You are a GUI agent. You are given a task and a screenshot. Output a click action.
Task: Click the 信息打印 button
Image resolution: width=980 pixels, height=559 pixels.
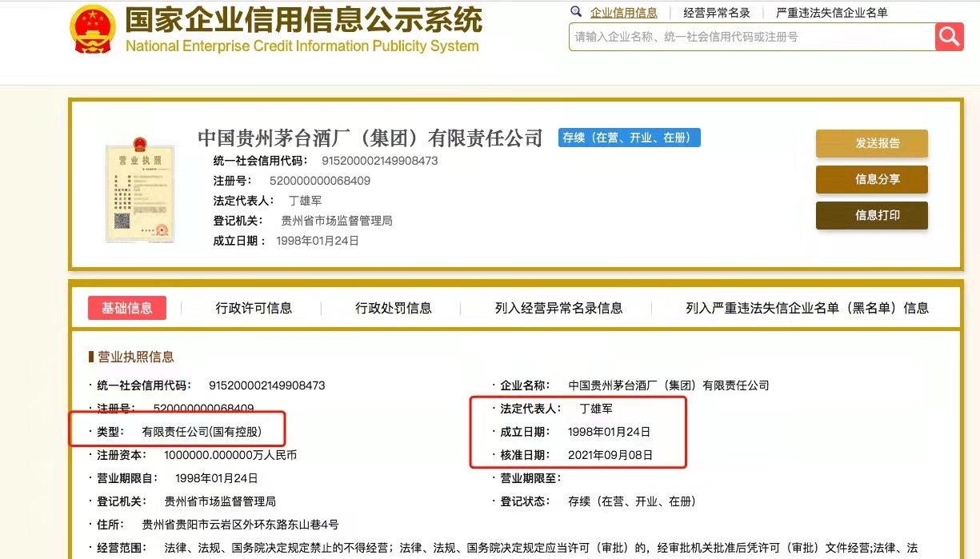click(x=871, y=215)
